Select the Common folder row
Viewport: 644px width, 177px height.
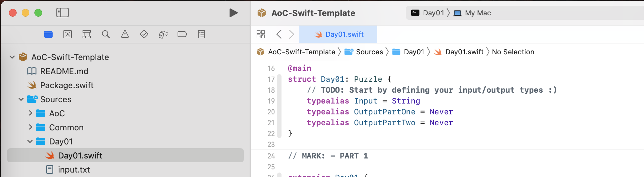125,127
